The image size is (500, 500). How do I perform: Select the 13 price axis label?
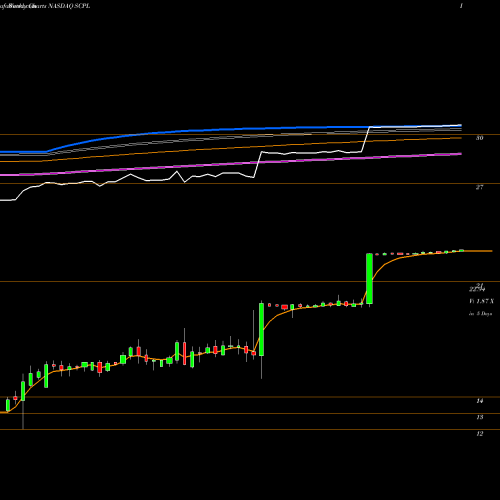[479, 417]
